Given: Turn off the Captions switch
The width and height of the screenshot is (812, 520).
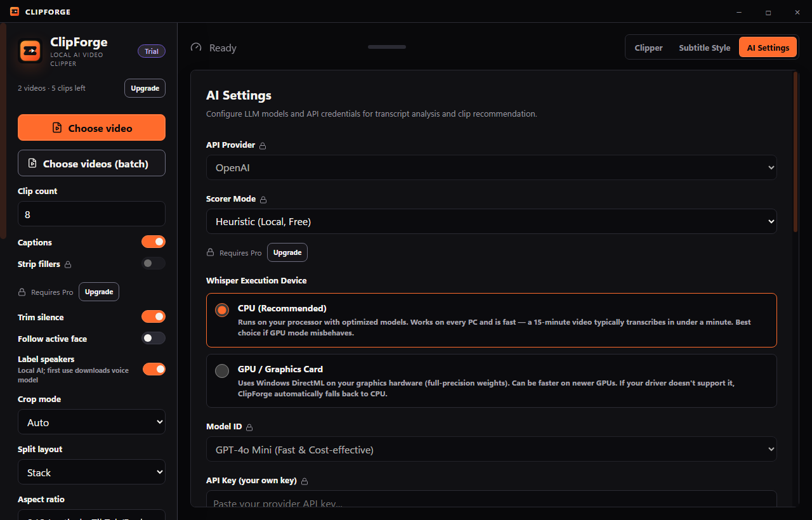Looking at the screenshot, I should pos(154,242).
